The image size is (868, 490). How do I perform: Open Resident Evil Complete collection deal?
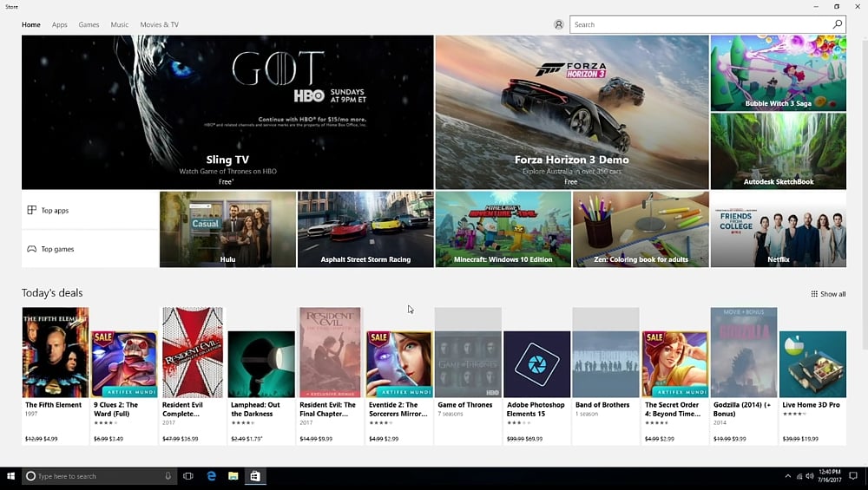tap(193, 376)
